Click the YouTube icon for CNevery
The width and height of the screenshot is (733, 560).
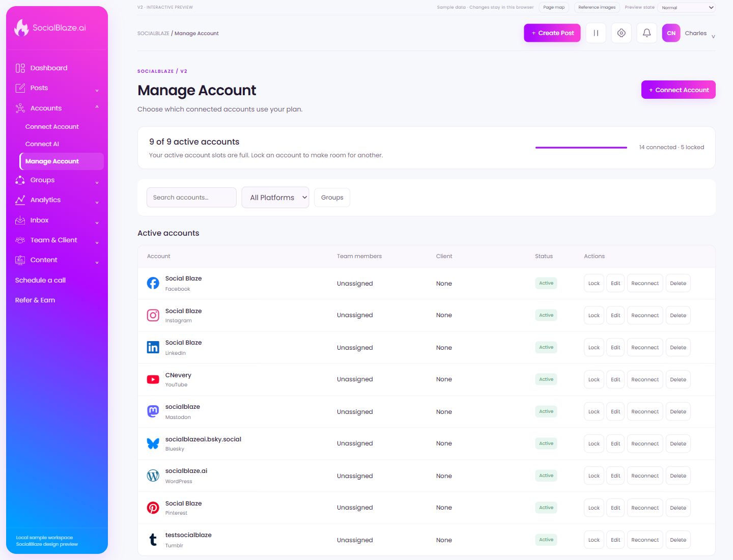pyautogui.click(x=153, y=379)
